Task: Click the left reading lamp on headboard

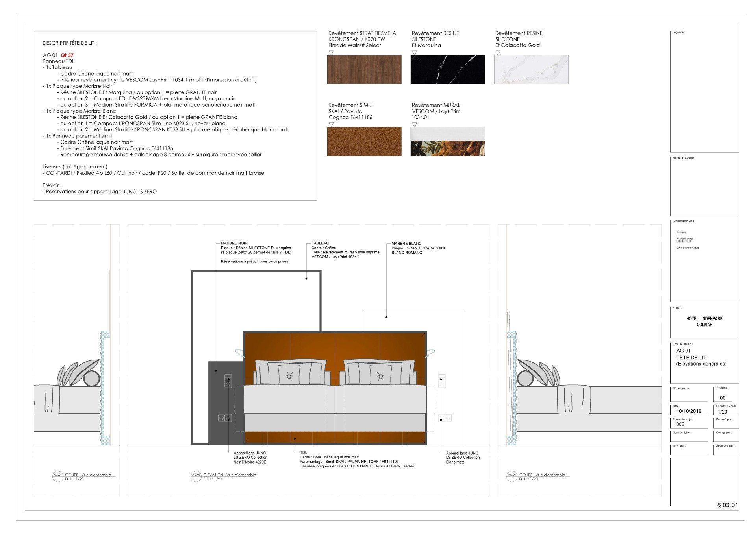Action: (239, 353)
